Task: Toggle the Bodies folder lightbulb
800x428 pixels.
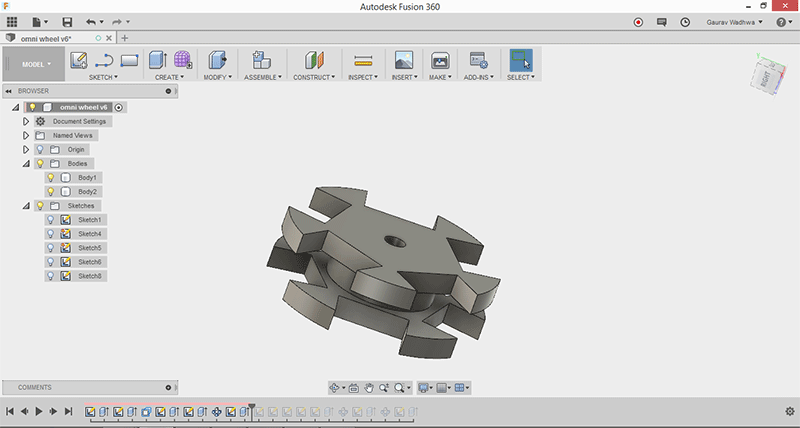Action: coord(40,163)
